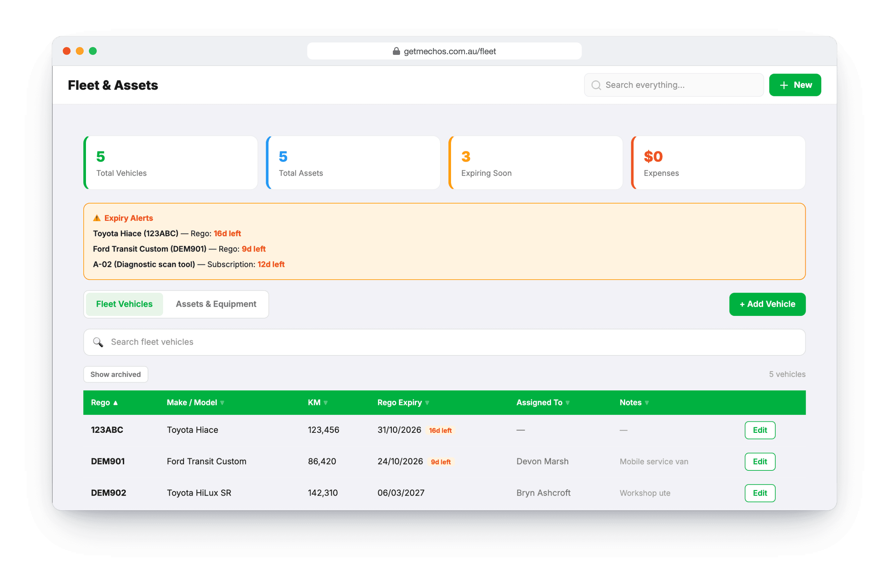Sort by the Notes column
Viewport: 889px width, 588px height.
tap(634, 402)
